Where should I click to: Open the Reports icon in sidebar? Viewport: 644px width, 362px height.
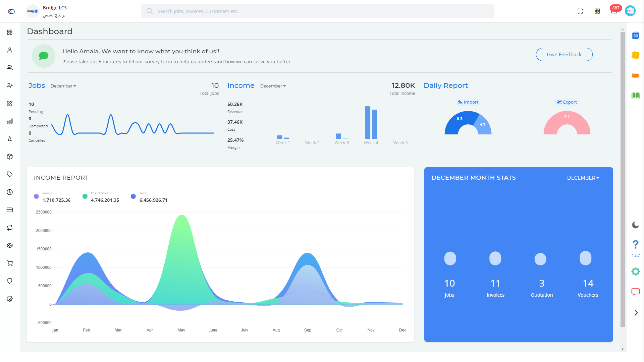(x=10, y=121)
